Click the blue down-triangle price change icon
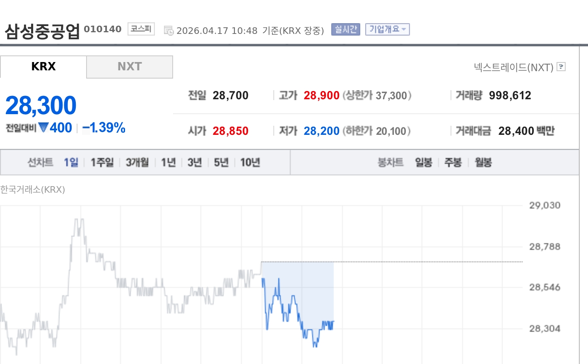 43,127
